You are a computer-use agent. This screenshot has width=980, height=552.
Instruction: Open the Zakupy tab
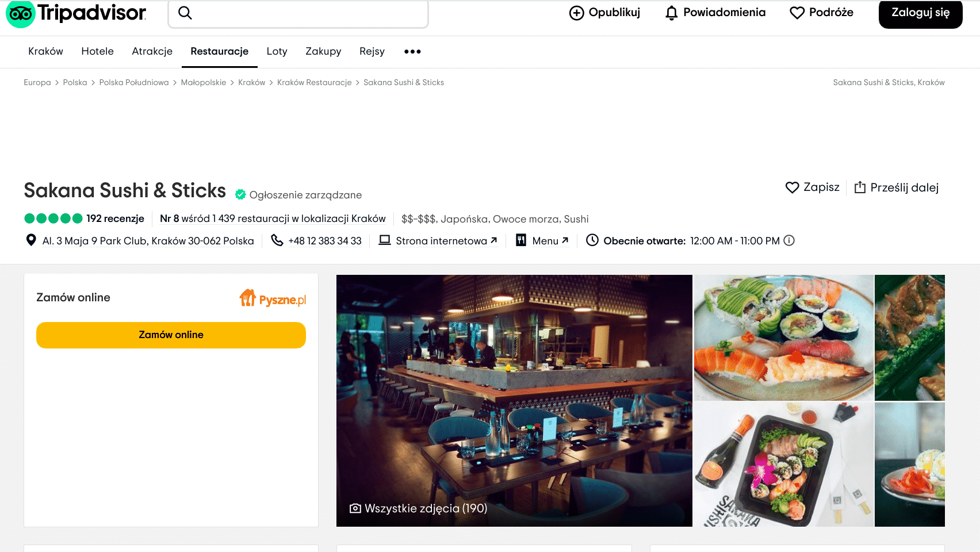[323, 51]
